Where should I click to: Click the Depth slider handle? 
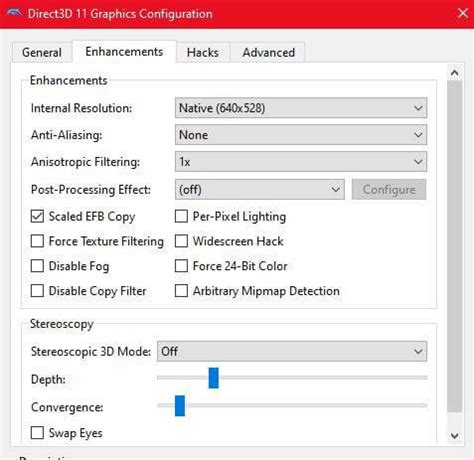(x=214, y=378)
